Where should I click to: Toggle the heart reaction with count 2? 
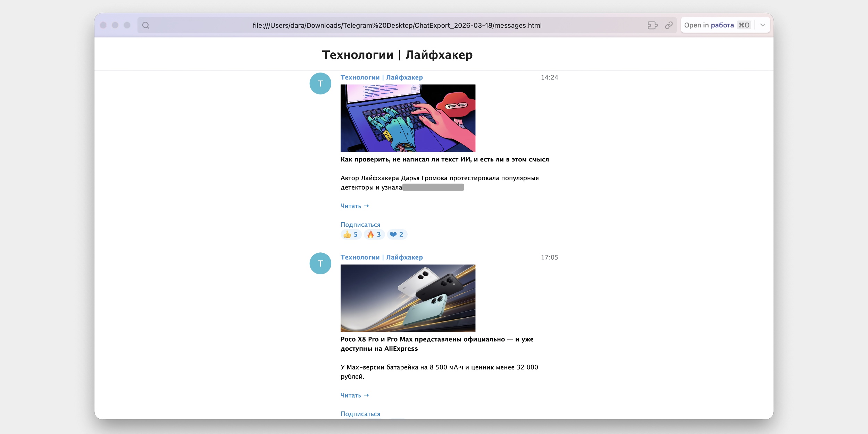[397, 234]
